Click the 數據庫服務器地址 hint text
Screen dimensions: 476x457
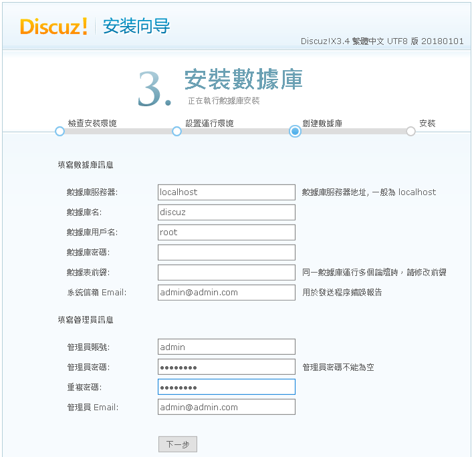pyautogui.click(x=369, y=192)
